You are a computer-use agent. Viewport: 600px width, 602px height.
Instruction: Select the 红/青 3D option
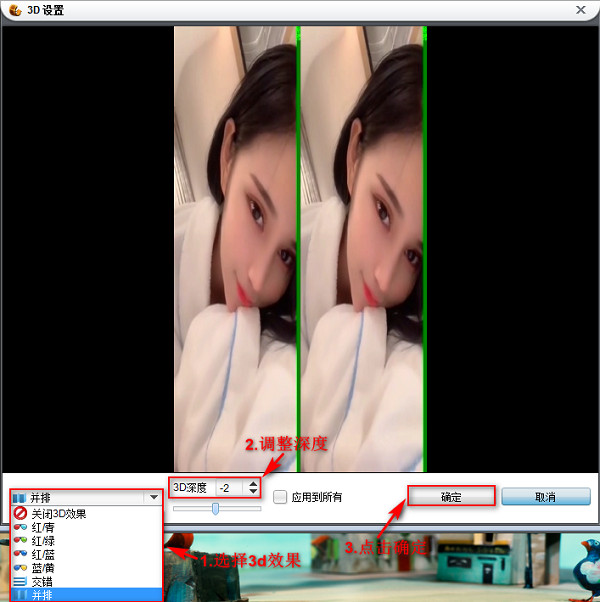[87, 527]
